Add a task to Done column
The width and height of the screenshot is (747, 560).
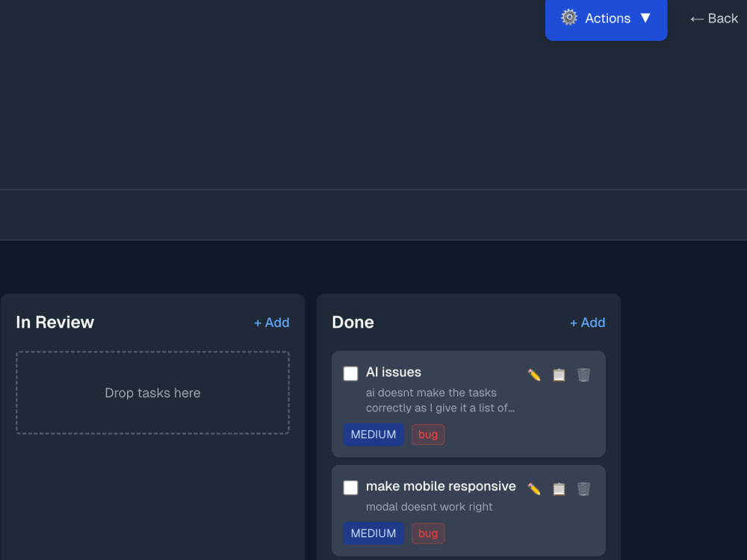coord(587,323)
